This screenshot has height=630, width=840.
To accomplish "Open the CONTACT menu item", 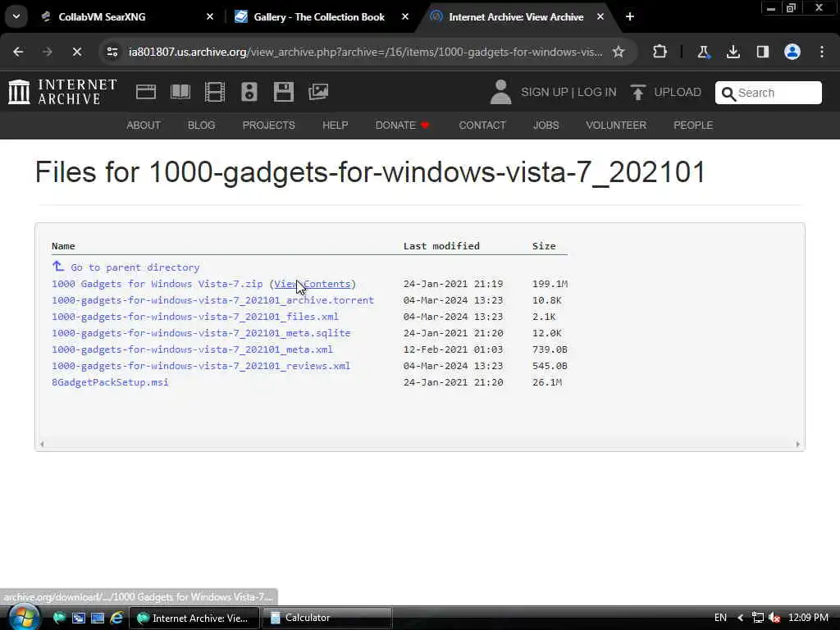I will 482,126.
